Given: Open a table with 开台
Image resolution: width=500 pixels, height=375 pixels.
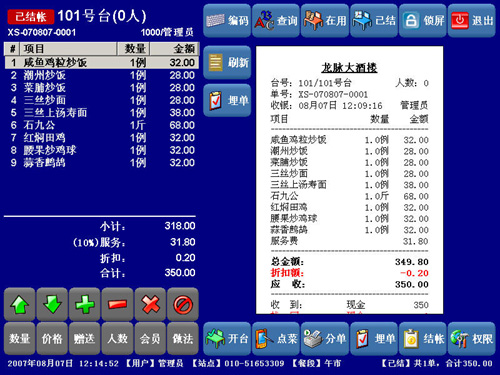Looking at the screenshot, I should (x=227, y=339).
